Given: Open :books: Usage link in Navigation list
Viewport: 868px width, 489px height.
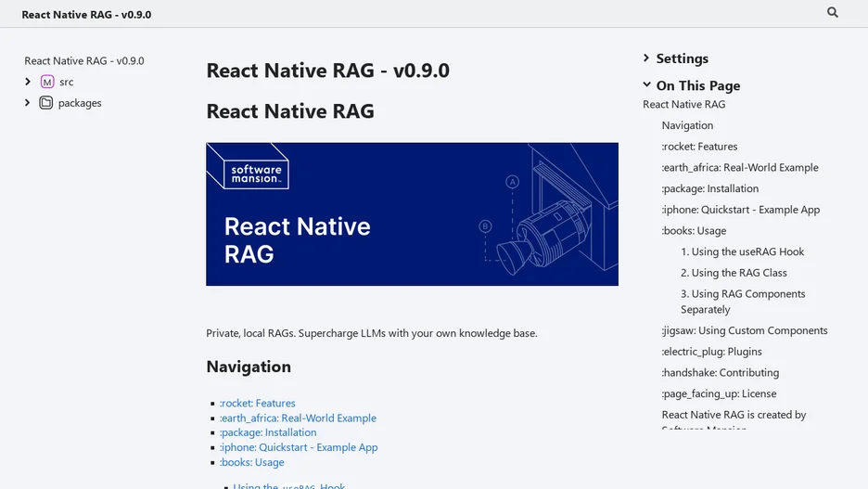Looking at the screenshot, I should coord(252,462).
